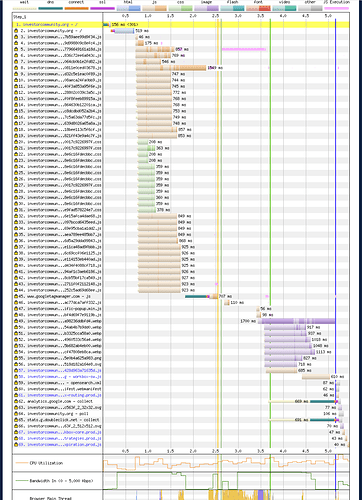Image resolution: width=362 pixels, height=500 pixels.
Task: Click the lock icon on request row 2
Action: coord(16,31)
